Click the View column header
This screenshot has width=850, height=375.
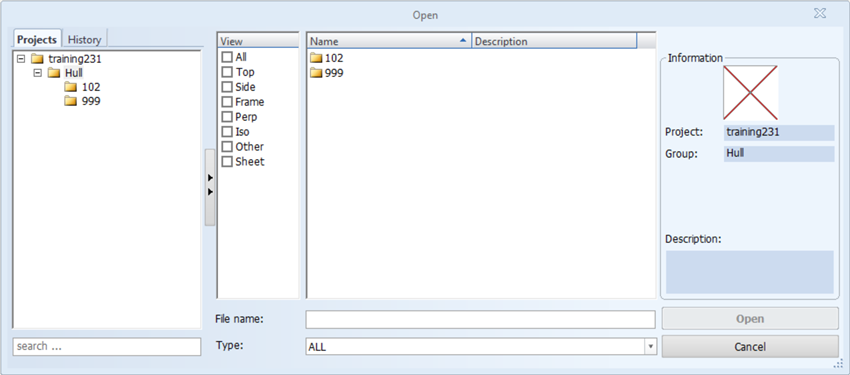point(258,41)
